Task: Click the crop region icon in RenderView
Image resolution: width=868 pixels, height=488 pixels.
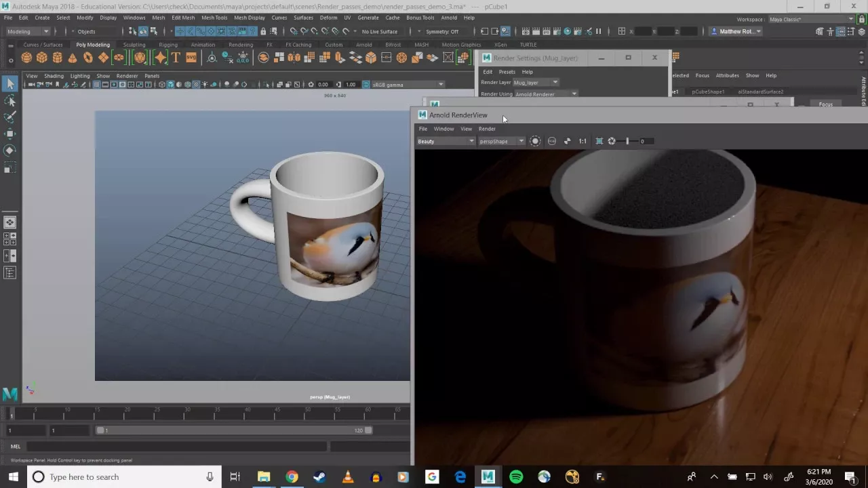Action: point(599,141)
